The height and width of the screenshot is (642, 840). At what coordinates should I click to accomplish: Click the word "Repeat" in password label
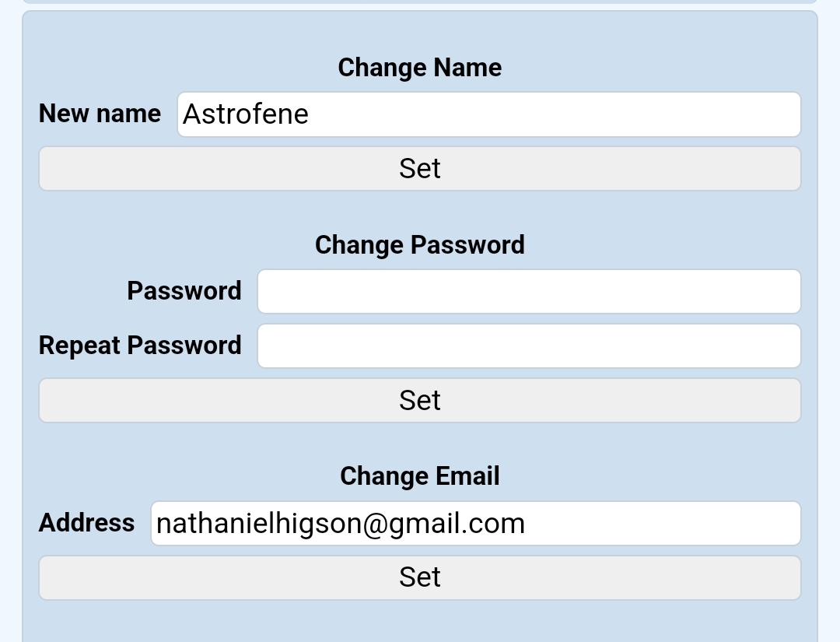[x=80, y=346]
